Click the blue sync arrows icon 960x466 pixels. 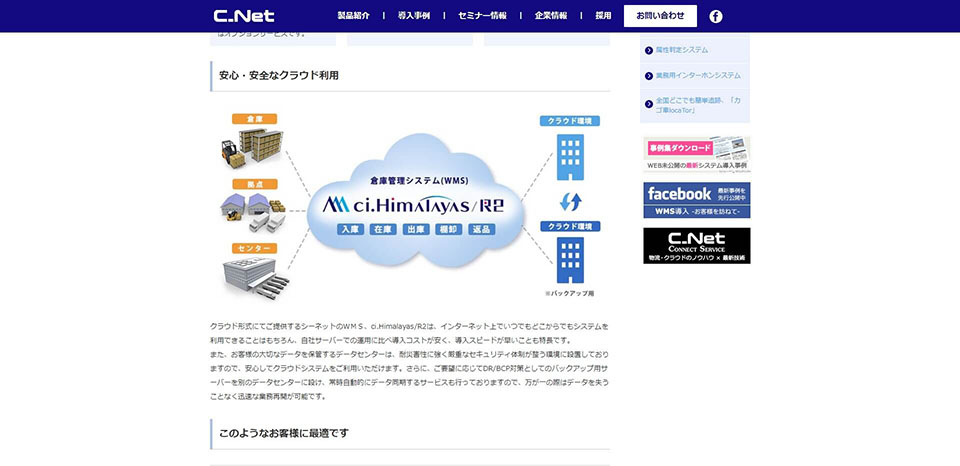571,201
